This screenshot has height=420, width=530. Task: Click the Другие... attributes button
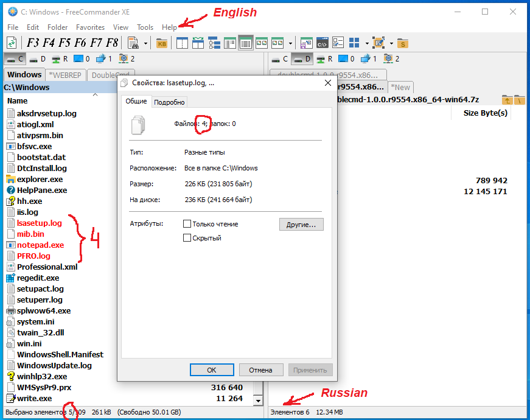[301, 225]
